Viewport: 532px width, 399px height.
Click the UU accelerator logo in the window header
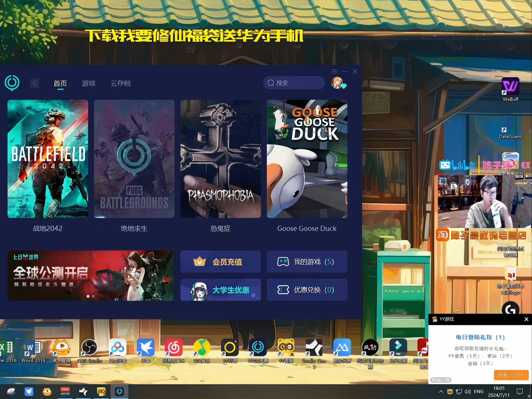click(12, 83)
